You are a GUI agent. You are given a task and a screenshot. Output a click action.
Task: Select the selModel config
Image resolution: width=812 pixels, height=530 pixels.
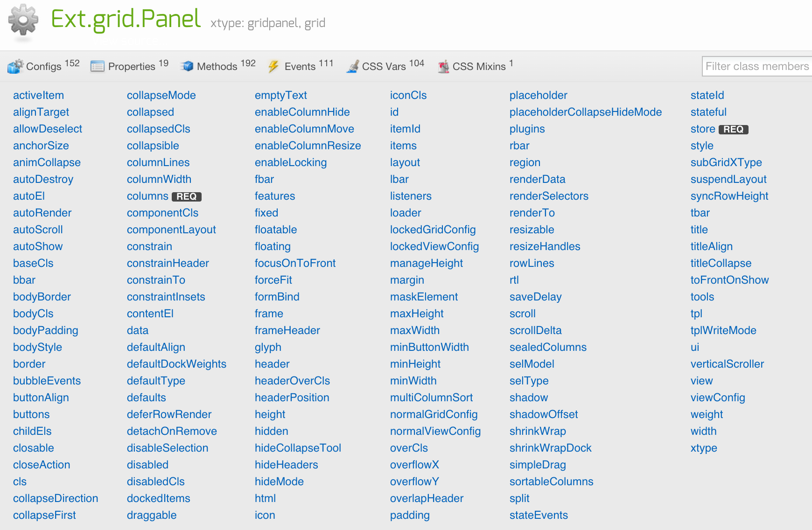pyautogui.click(x=532, y=364)
